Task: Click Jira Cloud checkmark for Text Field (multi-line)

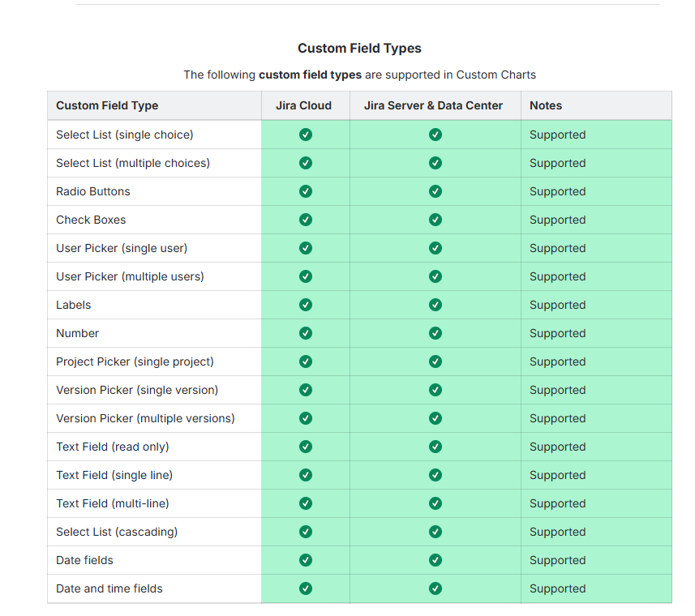Action: pos(306,503)
